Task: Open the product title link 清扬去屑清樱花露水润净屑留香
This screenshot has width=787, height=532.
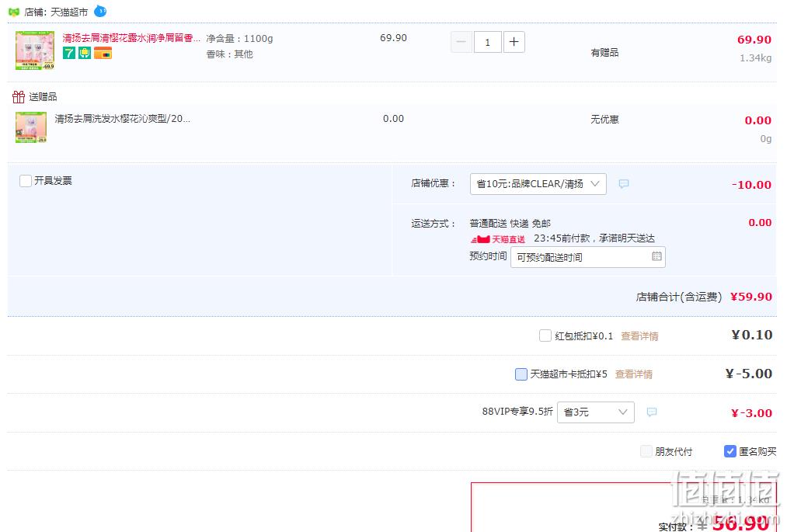Action: click(131, 38)
